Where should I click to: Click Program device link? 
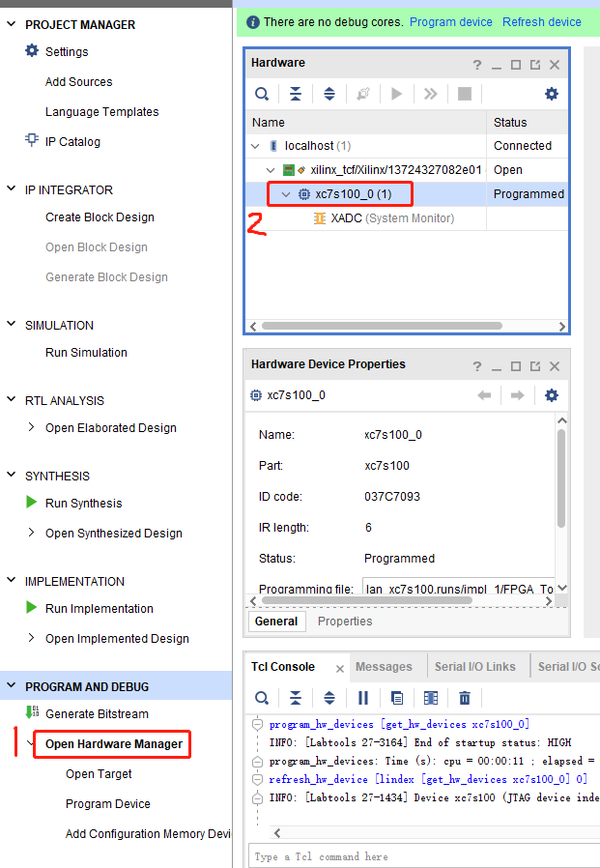[x=450, y=22]
